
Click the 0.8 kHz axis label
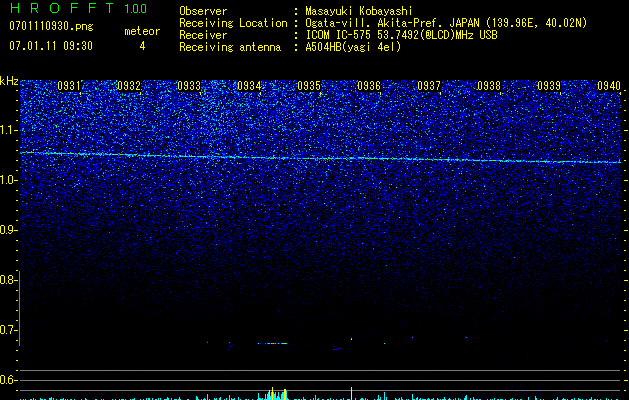tap(8, 280)
